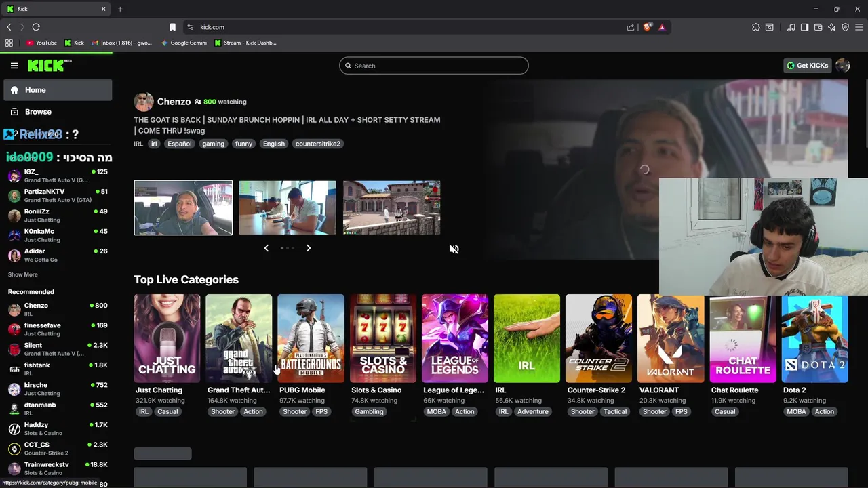
Task: Open the Slots & Casino category card
Action: pos(383,338)
